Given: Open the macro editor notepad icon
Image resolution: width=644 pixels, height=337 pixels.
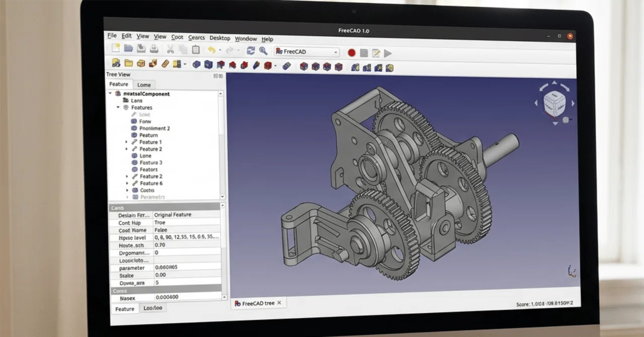Looking at the screenshot, I should tap(376, 53).
